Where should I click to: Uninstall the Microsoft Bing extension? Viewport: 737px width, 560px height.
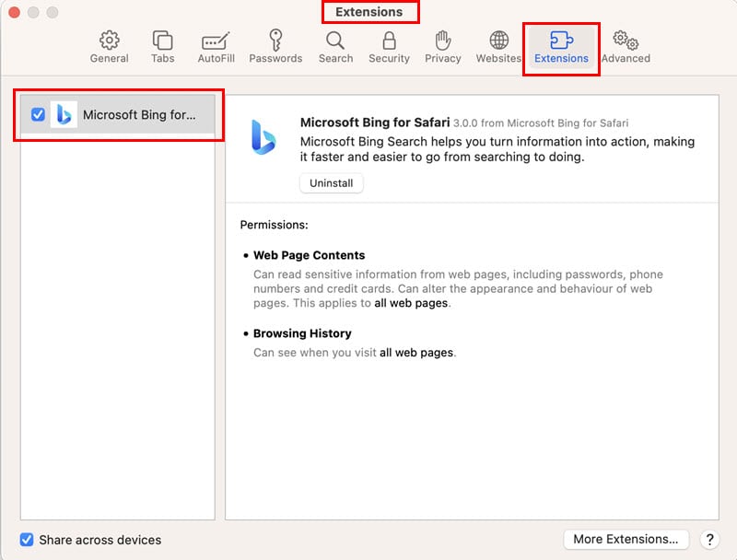[x=332, y=183]
